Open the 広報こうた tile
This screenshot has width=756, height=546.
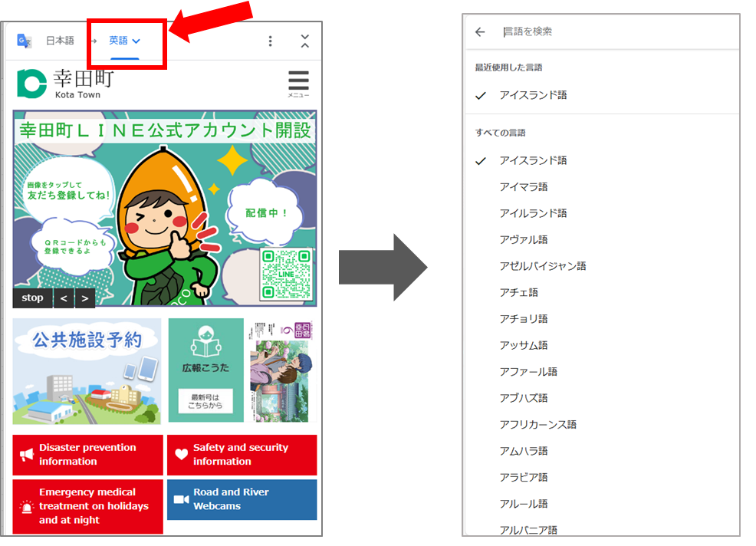point(206,370)
